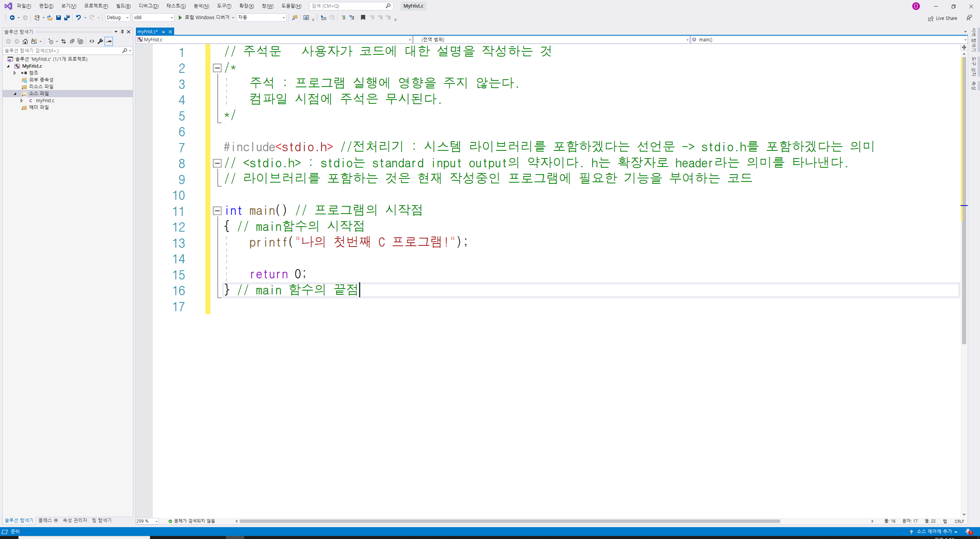Open the 빌드(B) menu

coord(123,6)
